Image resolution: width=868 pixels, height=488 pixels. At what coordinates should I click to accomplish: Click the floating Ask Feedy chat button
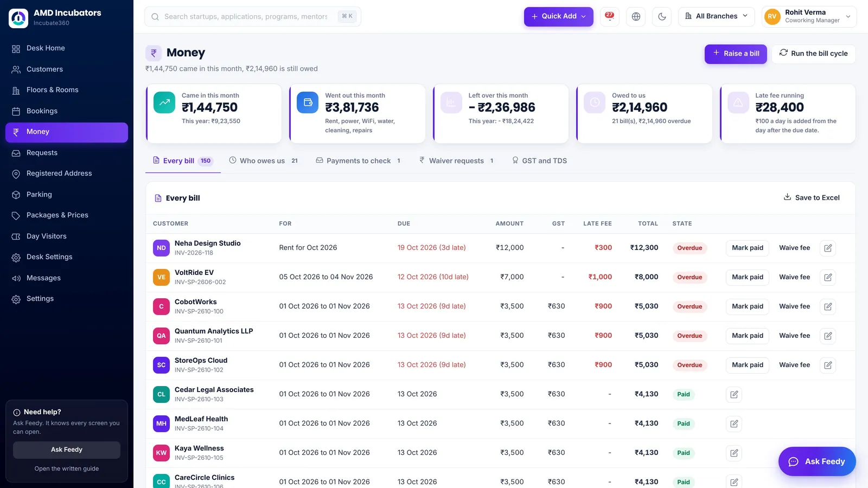(x=817, y=461)
